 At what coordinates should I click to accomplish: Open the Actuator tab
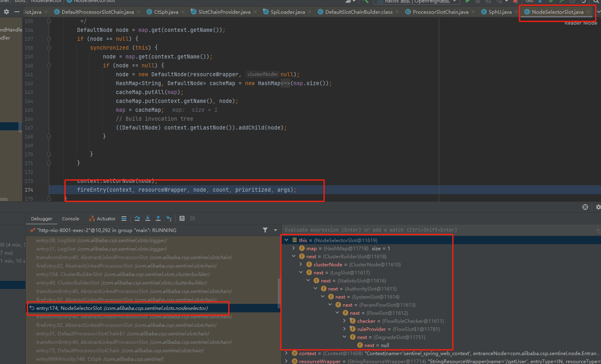point(103,219)
